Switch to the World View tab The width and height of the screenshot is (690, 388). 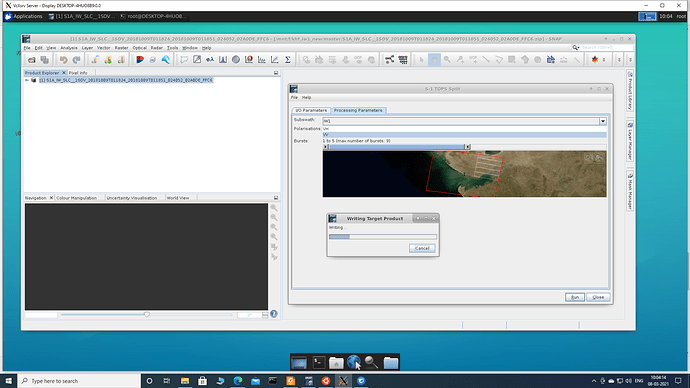pos(178,198)
